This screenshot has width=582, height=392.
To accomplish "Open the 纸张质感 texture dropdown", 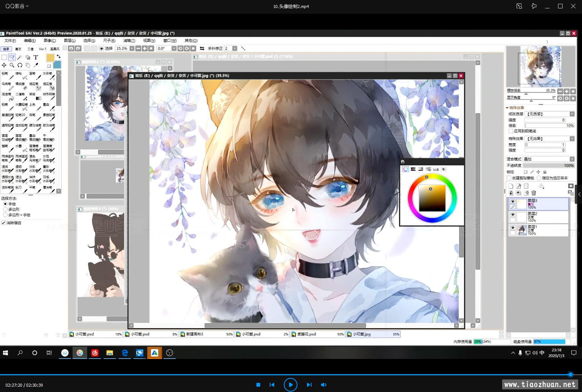I will (572, 114).
